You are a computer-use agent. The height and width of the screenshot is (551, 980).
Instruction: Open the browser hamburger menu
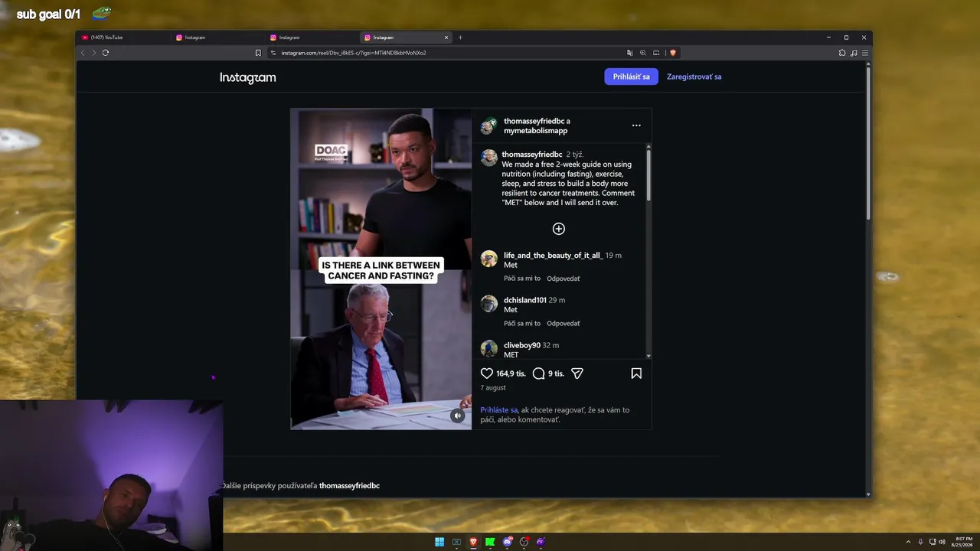pyautogui.click(x=865, y=53)
